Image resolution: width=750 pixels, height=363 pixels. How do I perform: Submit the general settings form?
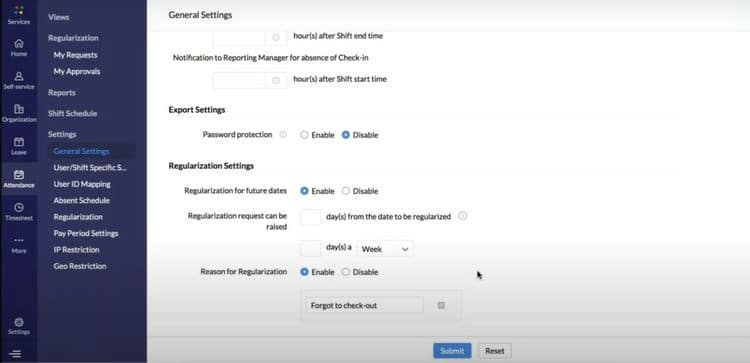pos(452,351)
